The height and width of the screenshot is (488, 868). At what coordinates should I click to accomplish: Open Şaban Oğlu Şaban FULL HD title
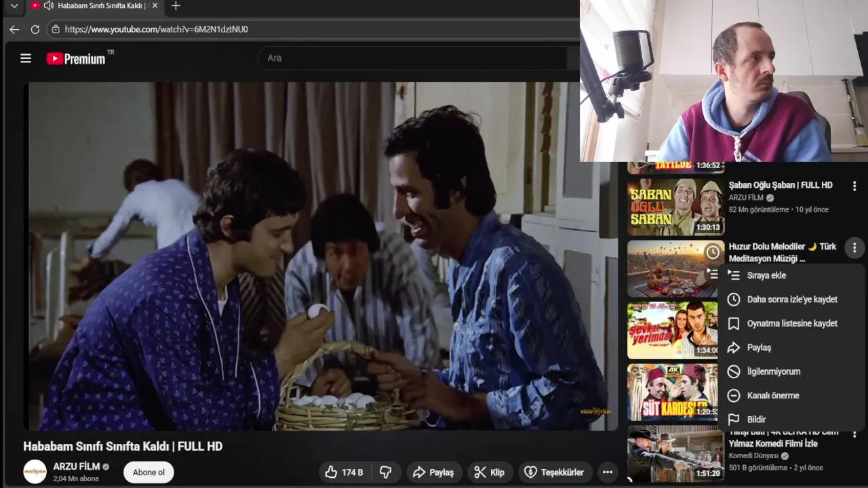[781, 185]
